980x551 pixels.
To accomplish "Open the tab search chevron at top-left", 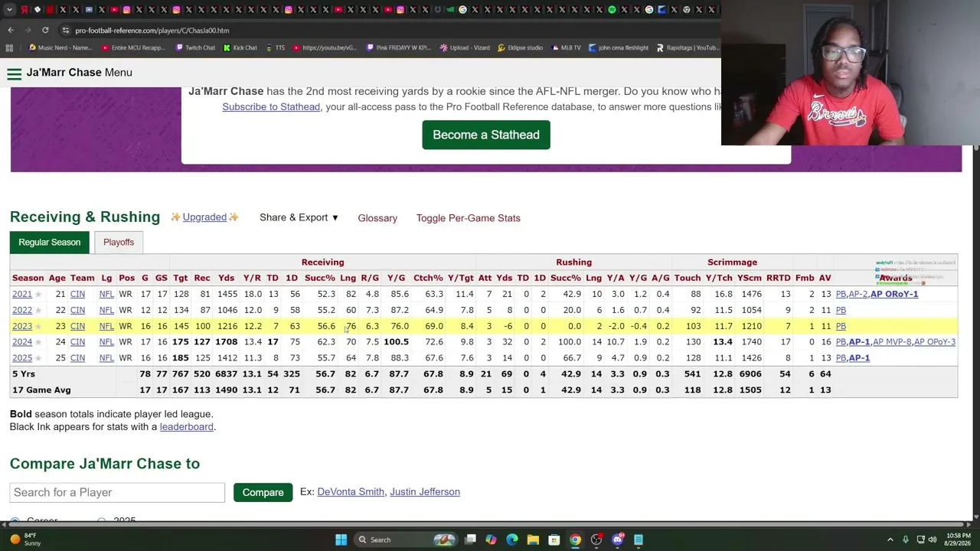I will click(x=9, y=9).
